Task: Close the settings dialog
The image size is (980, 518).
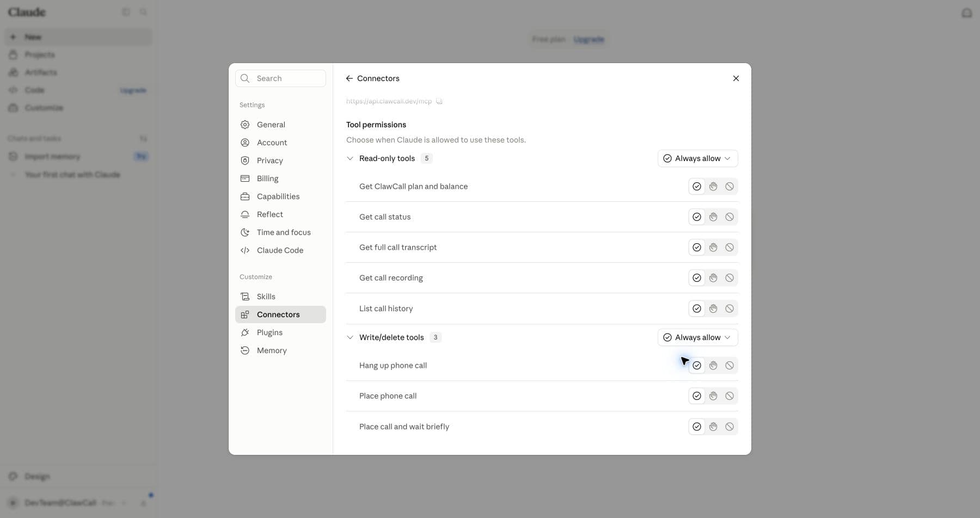Action: pos(736,78)
